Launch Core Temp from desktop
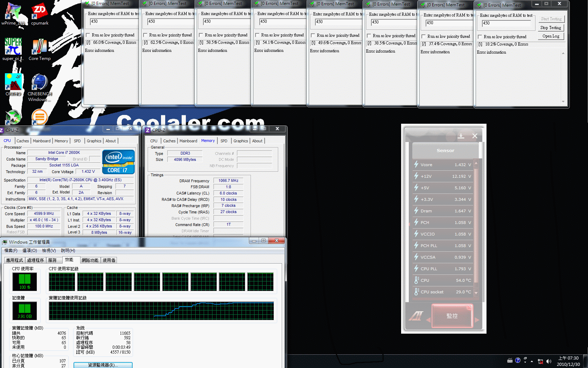Viewport: 588px width, 368px height. [x=40, y=49]
